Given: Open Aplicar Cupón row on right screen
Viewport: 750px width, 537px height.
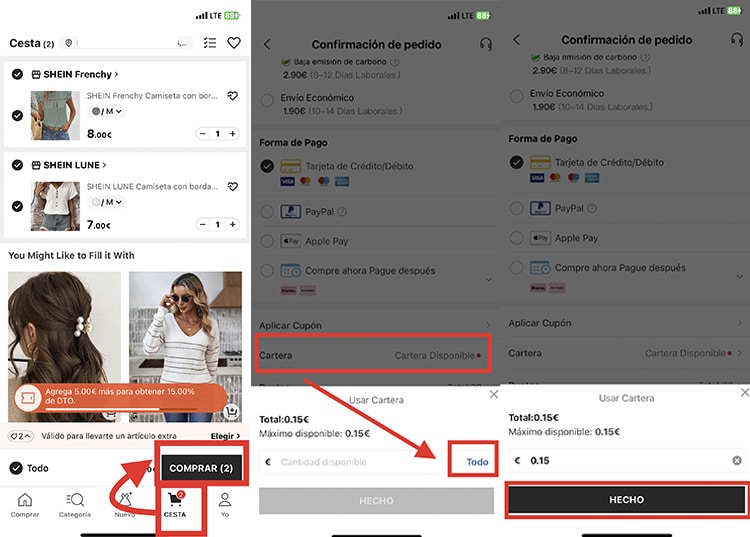Looking at the screenshot, I should tap(625, 323).
